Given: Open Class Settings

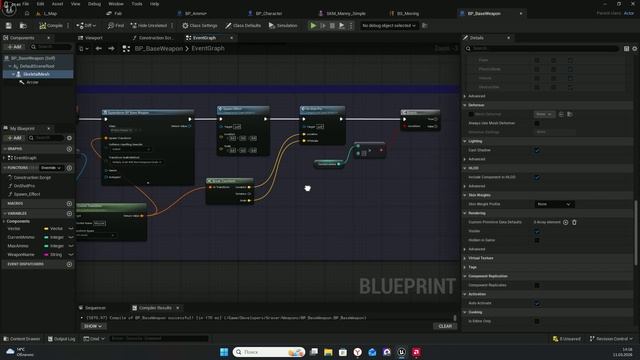Looking at the screenshot, I should (x=200, y=26).
